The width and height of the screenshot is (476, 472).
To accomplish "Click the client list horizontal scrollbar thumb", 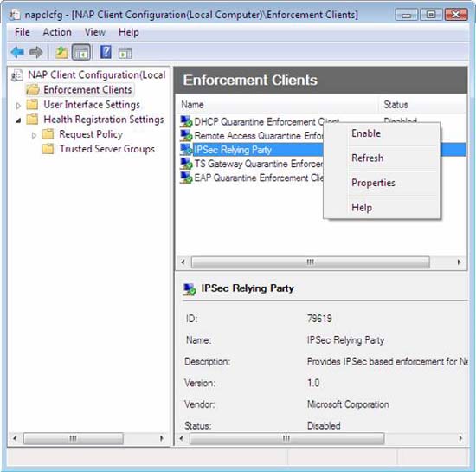I will (310, 262).
